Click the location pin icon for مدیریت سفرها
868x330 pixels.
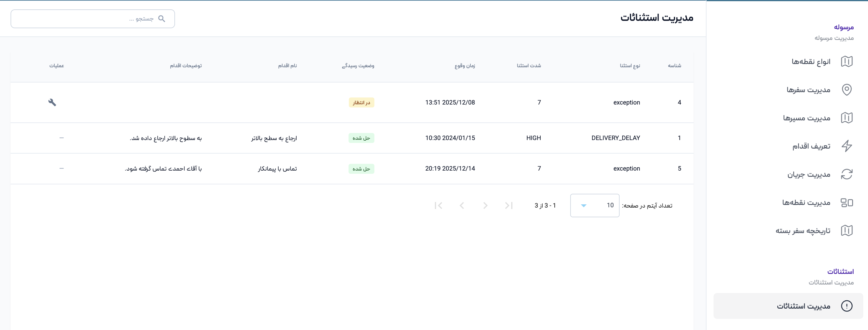click(847, 90)
